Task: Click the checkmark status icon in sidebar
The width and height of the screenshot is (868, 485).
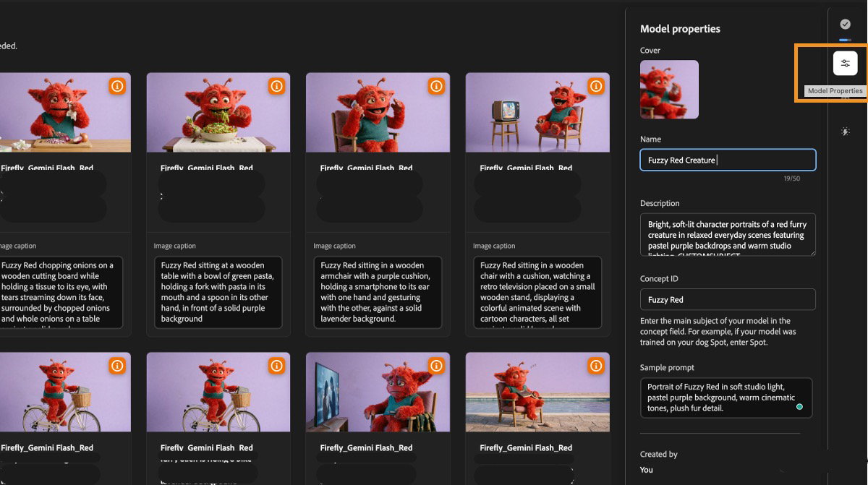Action: pos(845,25)
